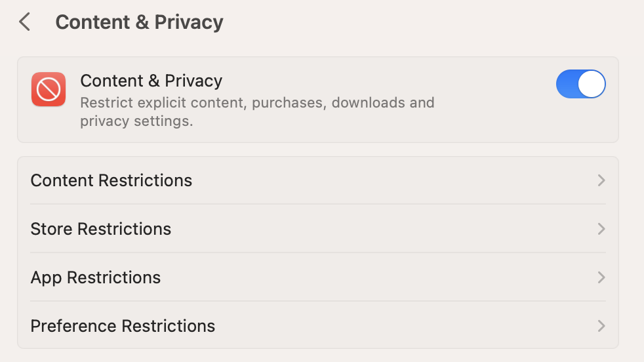Image resolution: width=644 pixels, height=362 pixels.
Task: Select the Preference Restrictions row label
Action: pyautogui.click(x=123, y=326)
